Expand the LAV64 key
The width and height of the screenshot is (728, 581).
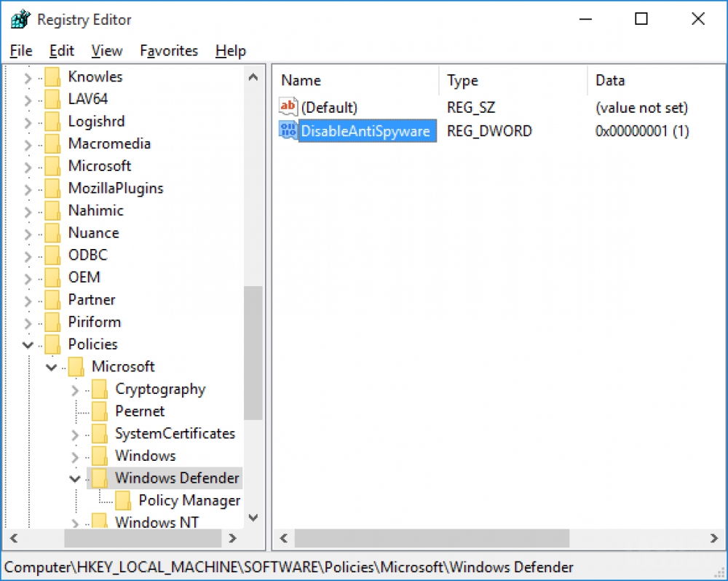pyautogui.click(x=28, y=100)
